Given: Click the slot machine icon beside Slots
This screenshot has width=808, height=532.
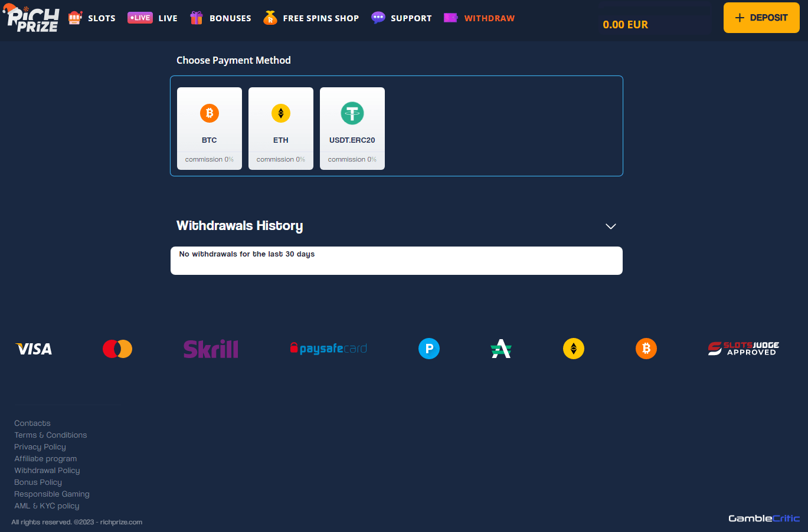Looking at the screenshot, I should click(x=75, y=18).
